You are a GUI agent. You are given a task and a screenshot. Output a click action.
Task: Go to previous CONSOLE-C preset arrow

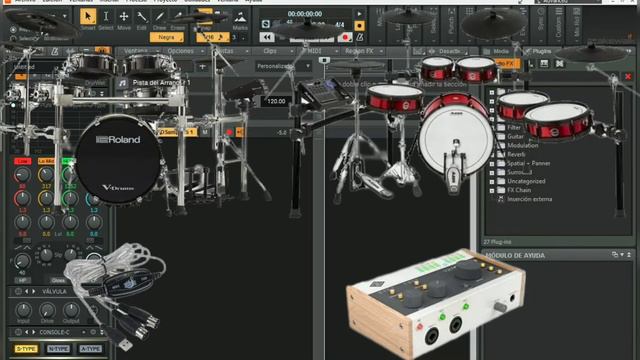(x=27, y=332)
